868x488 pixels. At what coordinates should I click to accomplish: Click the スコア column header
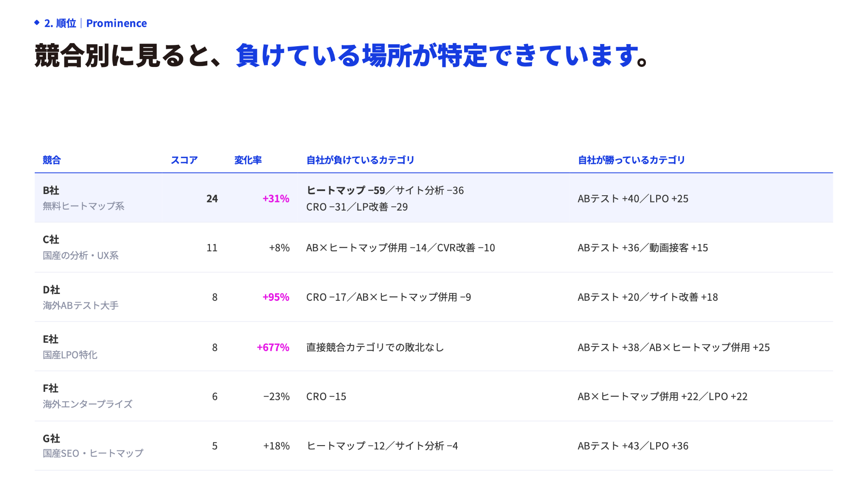click(x=184, y=160)
